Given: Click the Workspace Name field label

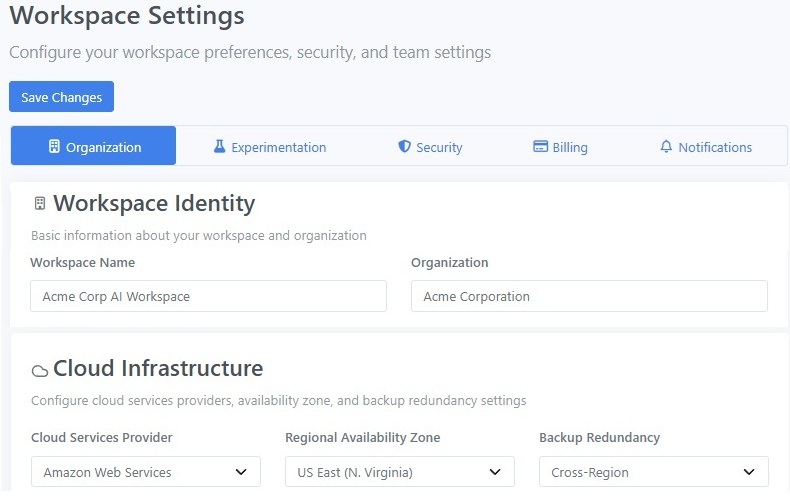Looking at the screenshot, I should pos(82,262).
